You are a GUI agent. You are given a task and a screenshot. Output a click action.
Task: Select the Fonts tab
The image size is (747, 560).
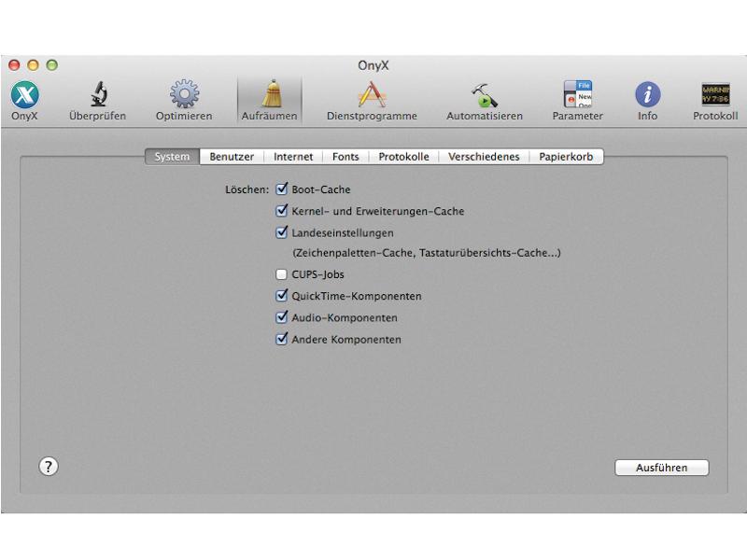[x=345, y=157]
